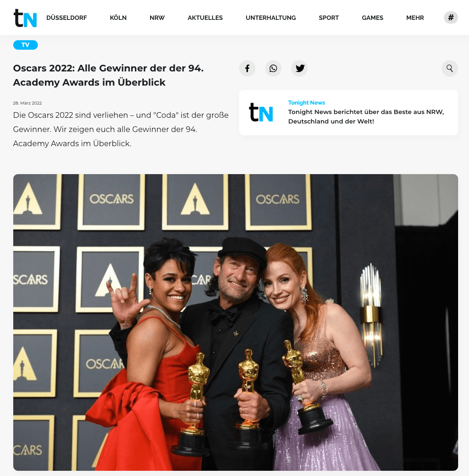Expand the Mehr menu
The width and height of the screenshot is (469, 476).
tap(415, 18)
